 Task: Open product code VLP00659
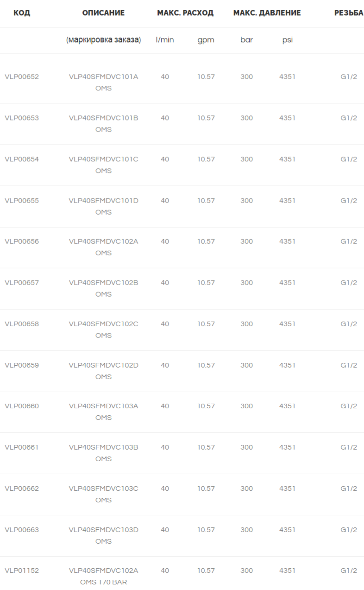22,365
